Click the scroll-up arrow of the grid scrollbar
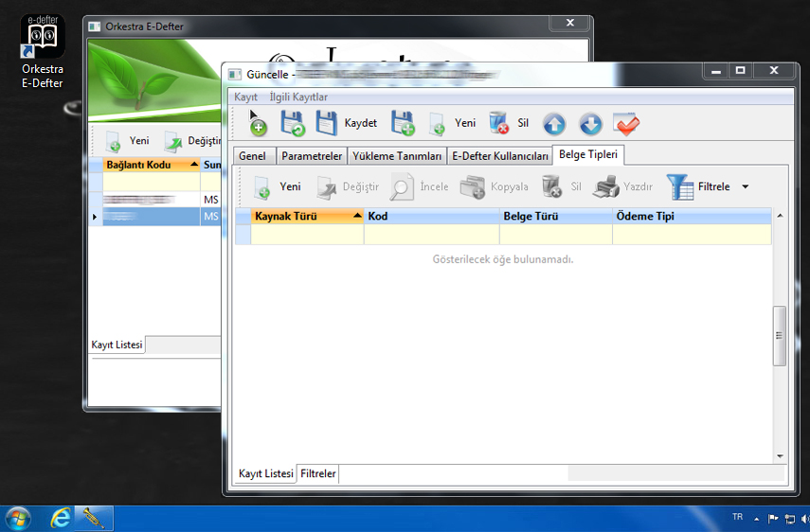 click(780, 216)
